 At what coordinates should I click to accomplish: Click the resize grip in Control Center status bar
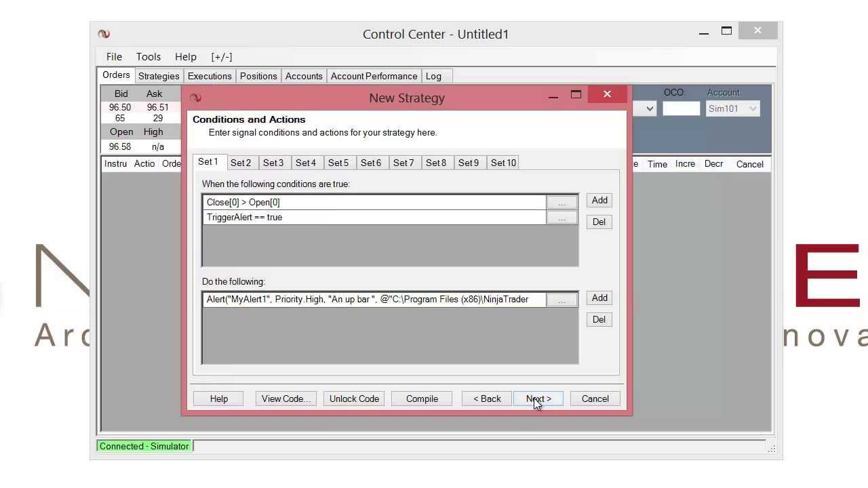click(772, 448)
